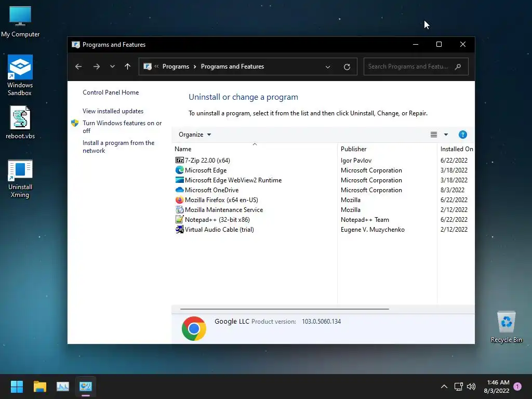The width and height of the screenshot is (532, 399).
Task: Click the Programs breadcrumb segment
Action: pos(176,66)
